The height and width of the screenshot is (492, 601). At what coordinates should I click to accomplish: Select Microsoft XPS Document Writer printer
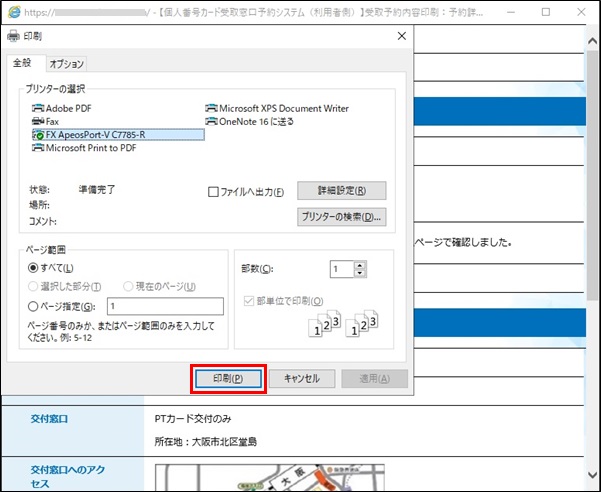click(x=284, y=108)
